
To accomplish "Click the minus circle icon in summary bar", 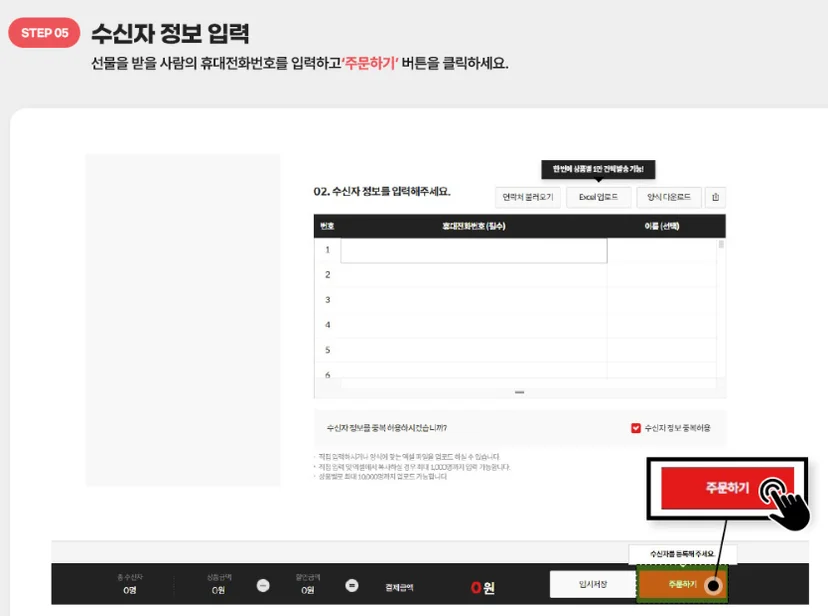I will [263, 585].
